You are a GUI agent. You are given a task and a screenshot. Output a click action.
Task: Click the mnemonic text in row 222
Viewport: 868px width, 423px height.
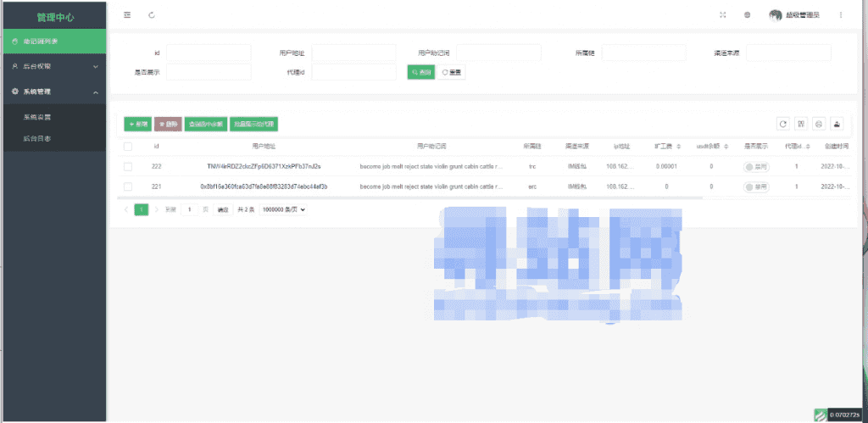click(x=431, y=166)
